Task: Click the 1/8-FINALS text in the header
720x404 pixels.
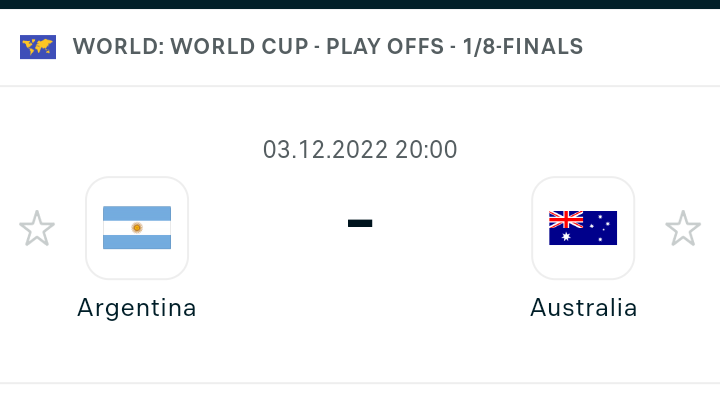Action: pos(523,46)
